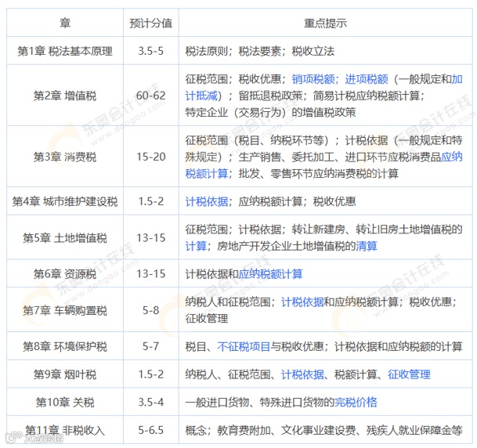Image resolution: width=477 pixels, height=448 pixels.
Task: Select score value 5-8
Action: pyautogui.click(x=151, y=310)
